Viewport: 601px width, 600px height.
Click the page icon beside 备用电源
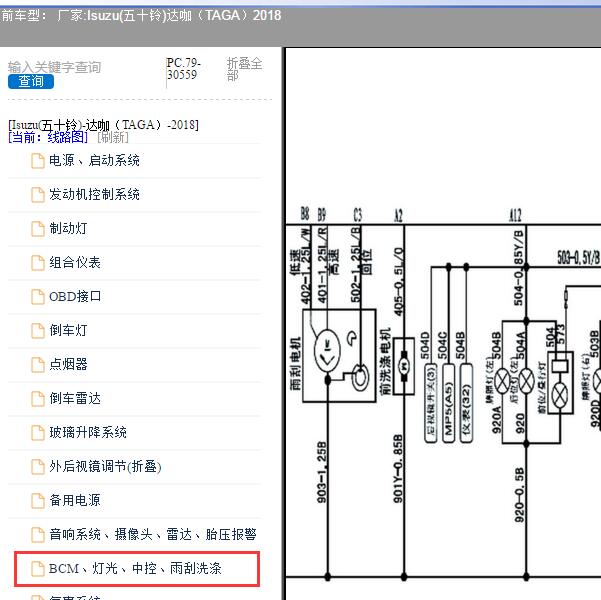pyautogui.click(x=38, y=501)
